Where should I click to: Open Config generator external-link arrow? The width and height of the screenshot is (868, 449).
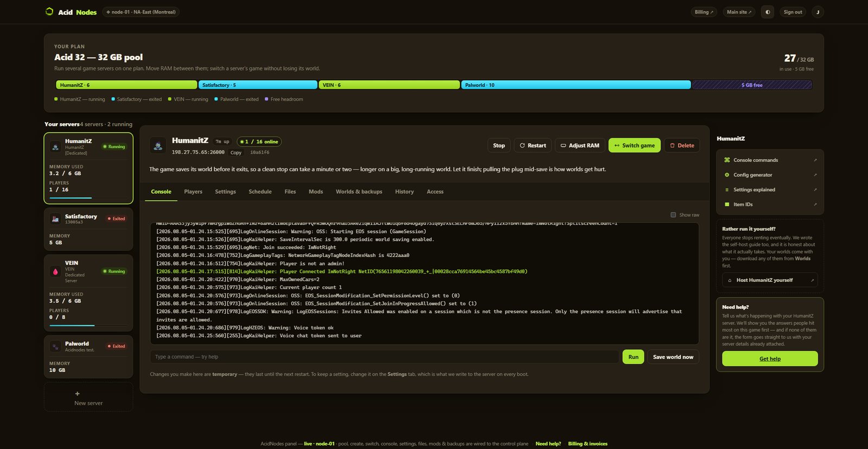[x=815, y=175]
